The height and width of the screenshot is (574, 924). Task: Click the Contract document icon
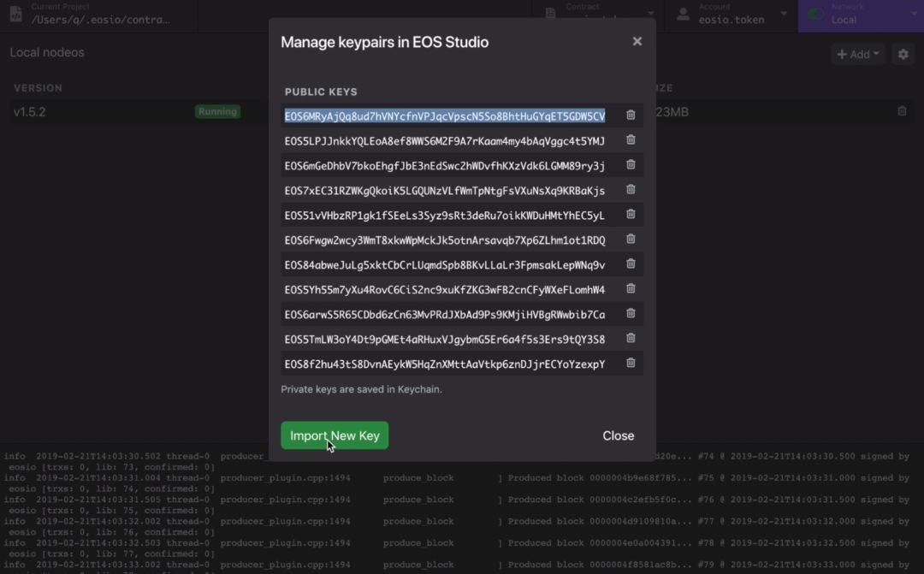pos(550,14)
